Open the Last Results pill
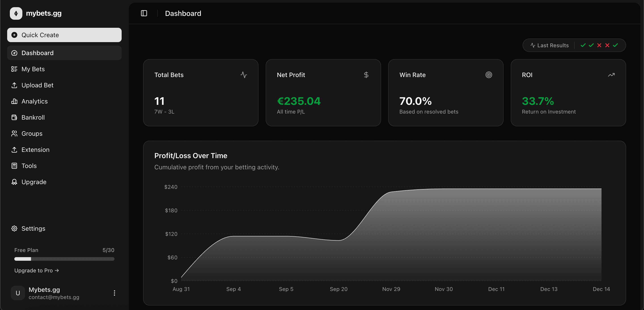 point(553,45)
